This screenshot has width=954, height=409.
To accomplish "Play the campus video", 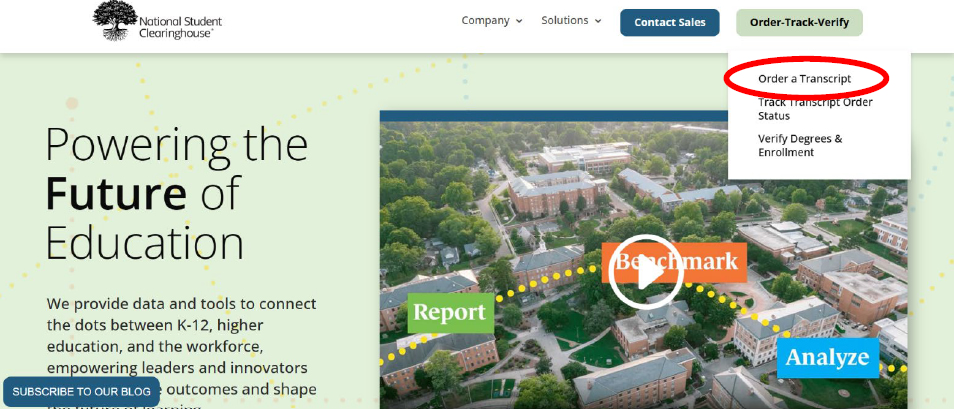I will click(646, 271).
